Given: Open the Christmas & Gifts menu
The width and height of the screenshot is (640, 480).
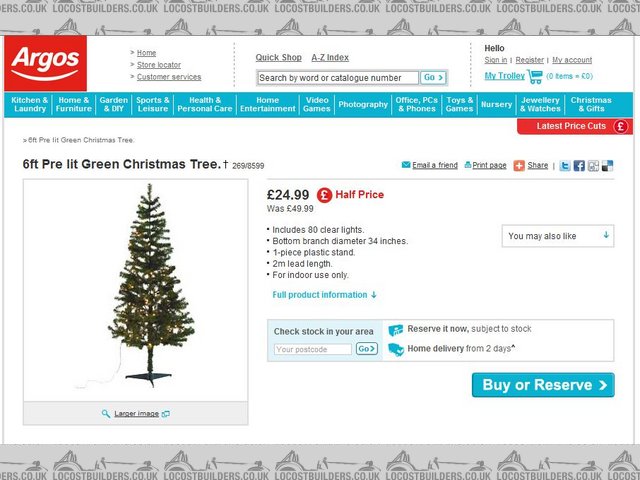Looking at the screenshot, I should pyautogui.click(x=591, y=104).
